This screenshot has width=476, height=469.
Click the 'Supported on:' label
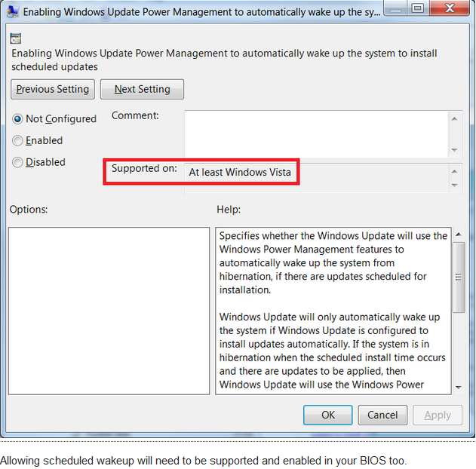[x=144, y=168]
